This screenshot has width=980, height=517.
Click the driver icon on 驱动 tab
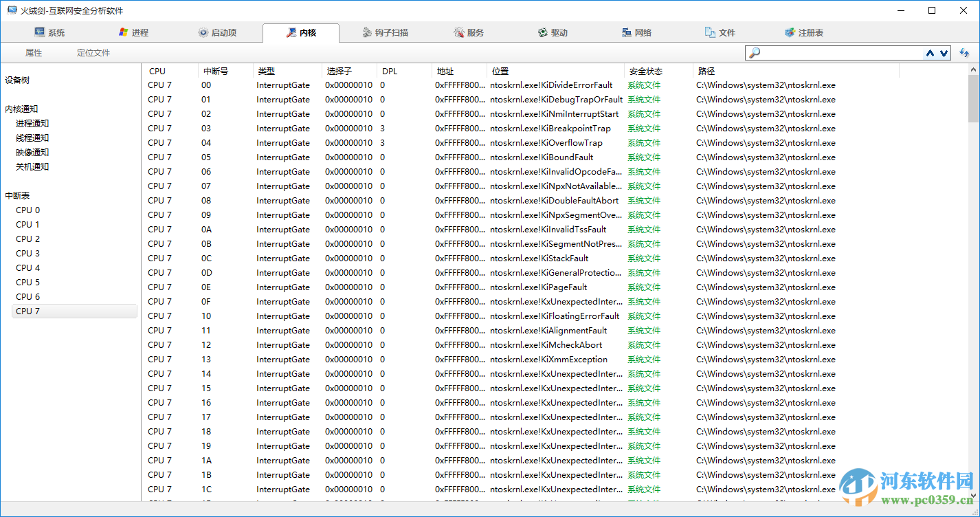point(543,32)
